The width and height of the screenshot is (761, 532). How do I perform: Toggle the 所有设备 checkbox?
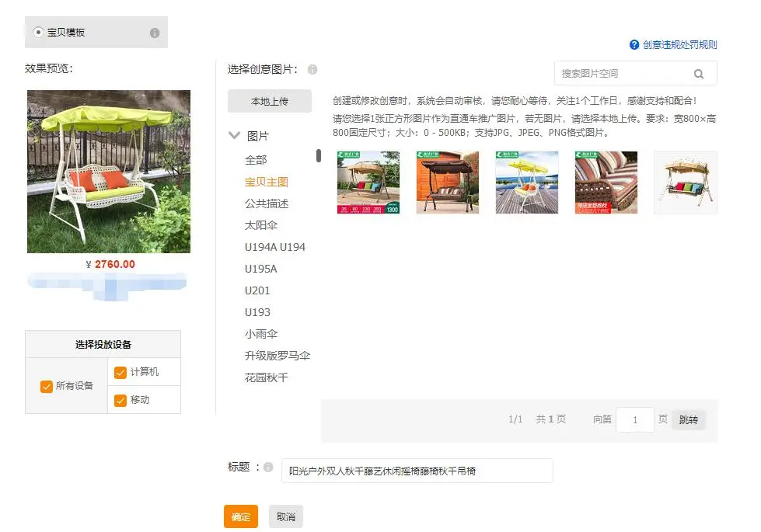[x=46, y=386]
